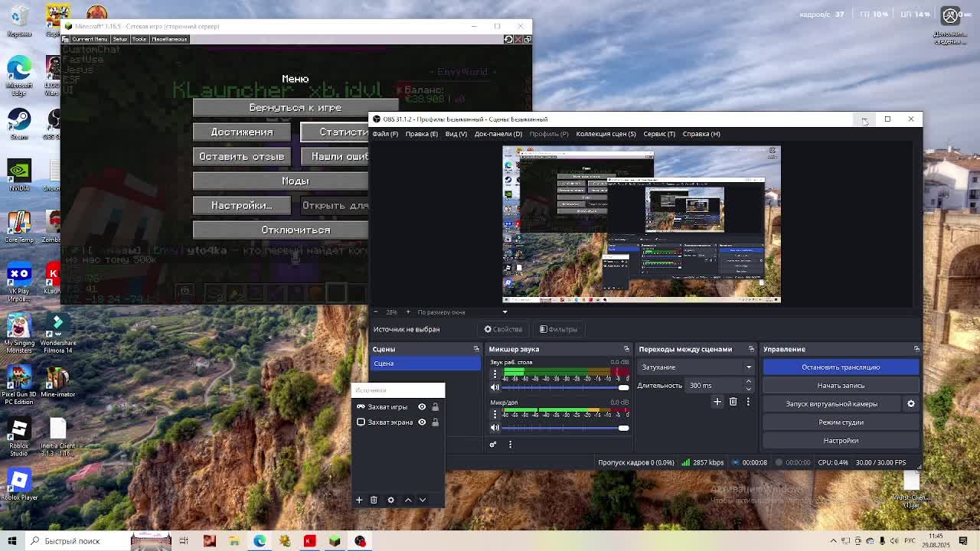Viewport: 980px width, 551px height.
Task: Open the Вид (V) menu in OBS
Action: tap(456, 134)
